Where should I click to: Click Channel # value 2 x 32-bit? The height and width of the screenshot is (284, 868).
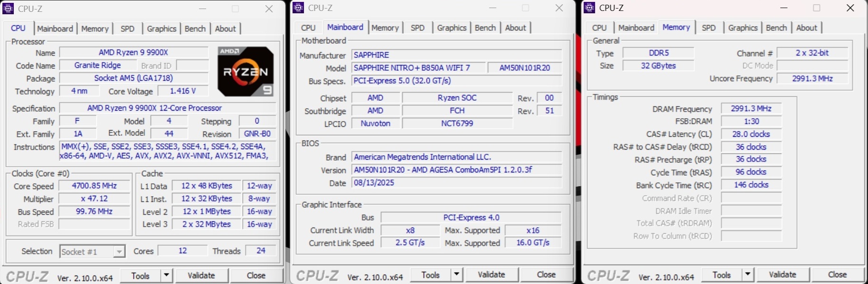pos(812,53)
